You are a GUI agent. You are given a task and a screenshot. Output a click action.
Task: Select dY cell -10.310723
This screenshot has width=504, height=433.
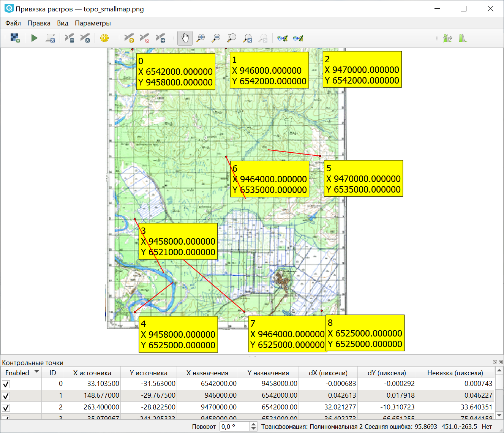click(x=387, y=408)
